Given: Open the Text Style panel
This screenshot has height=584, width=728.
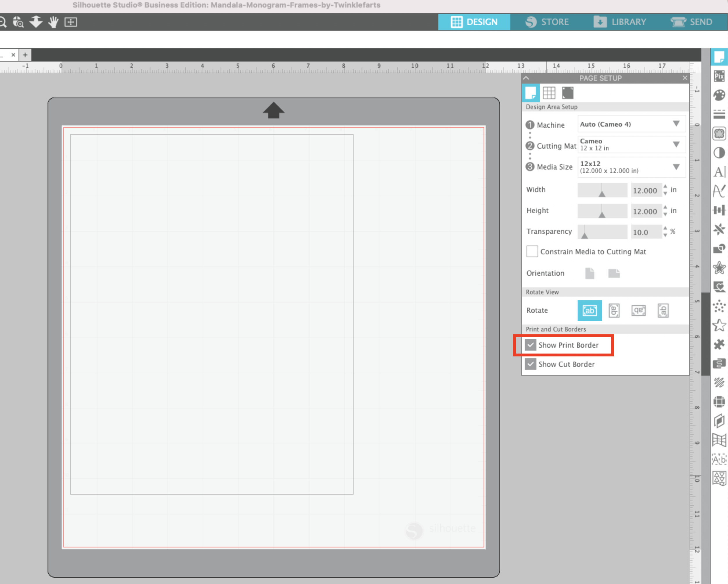Looking at the screenshot, I should 719,172.
